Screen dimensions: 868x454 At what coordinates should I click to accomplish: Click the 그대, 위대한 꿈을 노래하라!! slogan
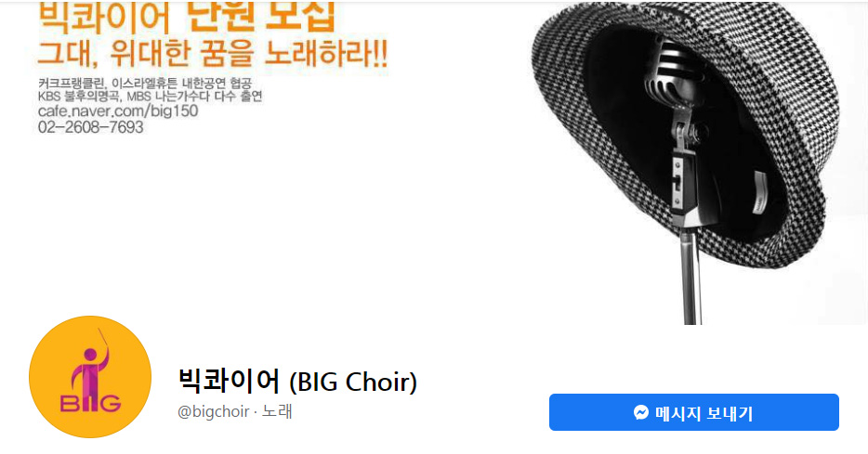click(x=213, y=54)
